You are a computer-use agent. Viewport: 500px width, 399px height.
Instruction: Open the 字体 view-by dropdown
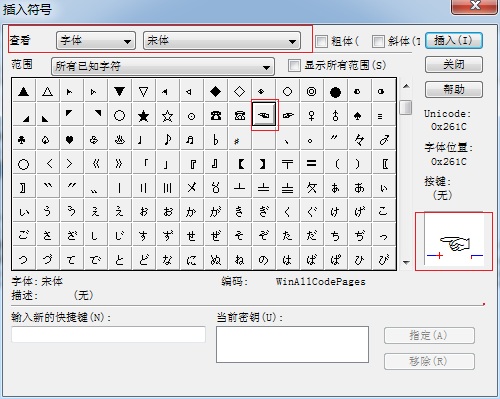[x=96, y=41]
